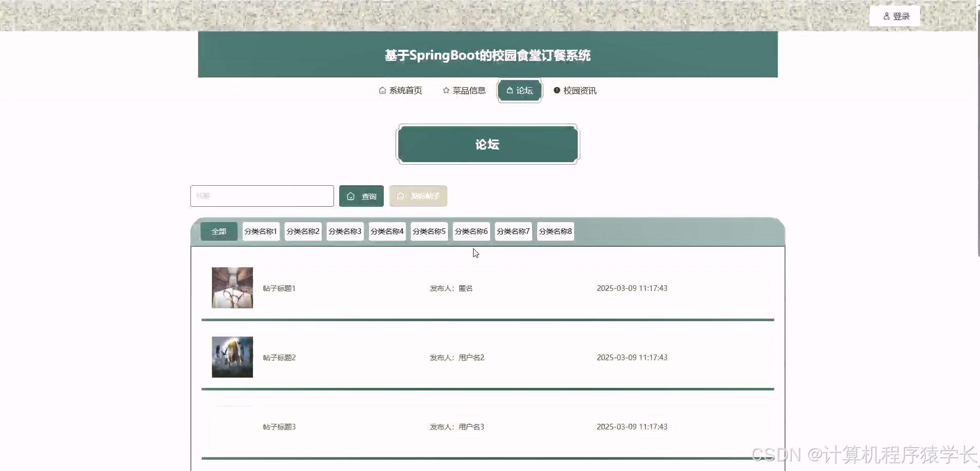Viewport: 980px width, 471px height.
Task: Click the 登录 login button
Action: click(896, 15)
